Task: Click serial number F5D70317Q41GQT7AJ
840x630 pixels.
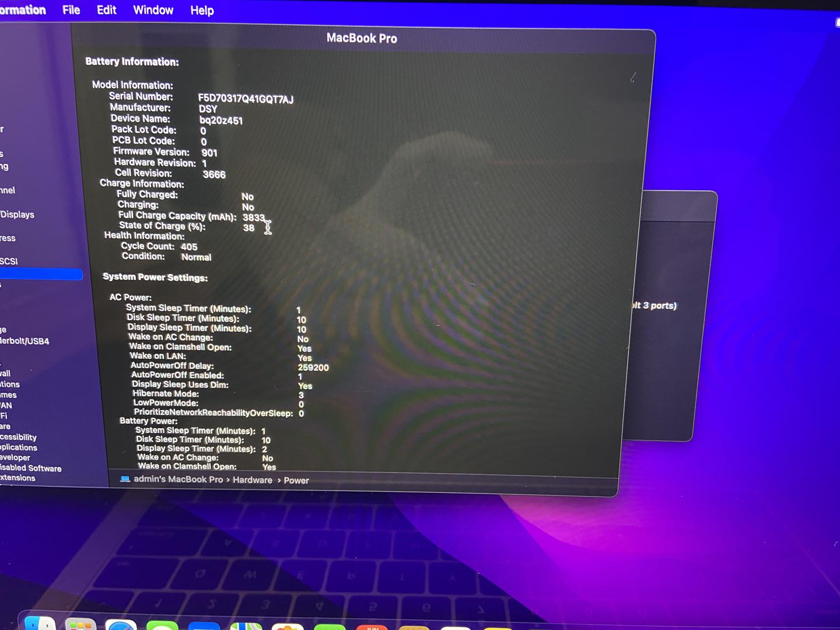Action: tap(246, 99)
